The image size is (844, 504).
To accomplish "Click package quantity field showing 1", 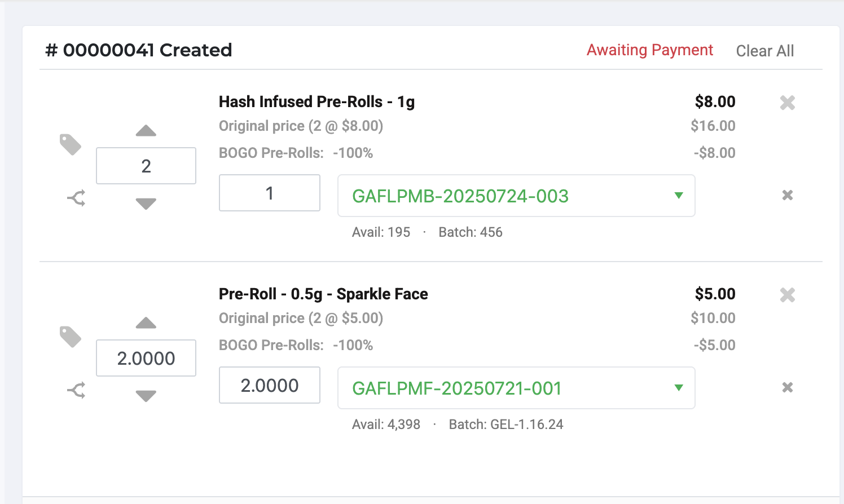I will pyautogui.click(x=270, y=193).
